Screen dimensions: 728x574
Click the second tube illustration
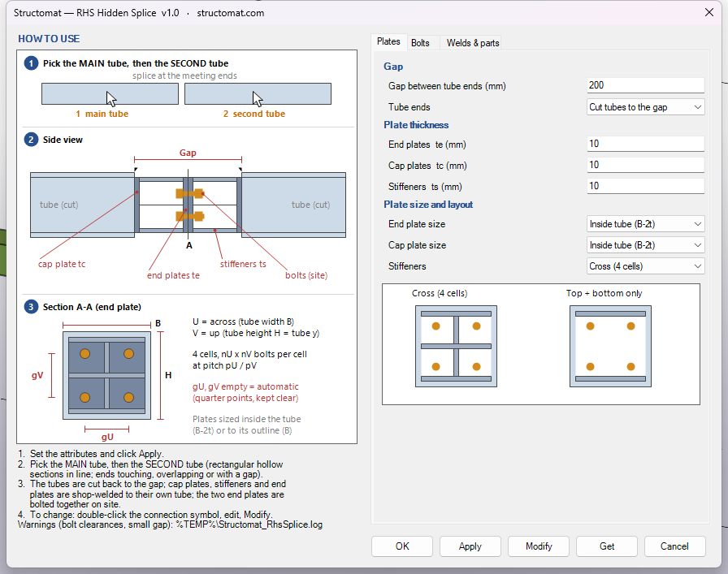(258, 93)
